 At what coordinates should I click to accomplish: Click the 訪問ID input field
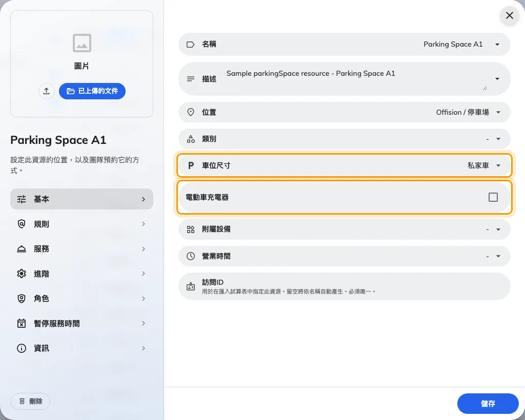click(x=344, y=286)
